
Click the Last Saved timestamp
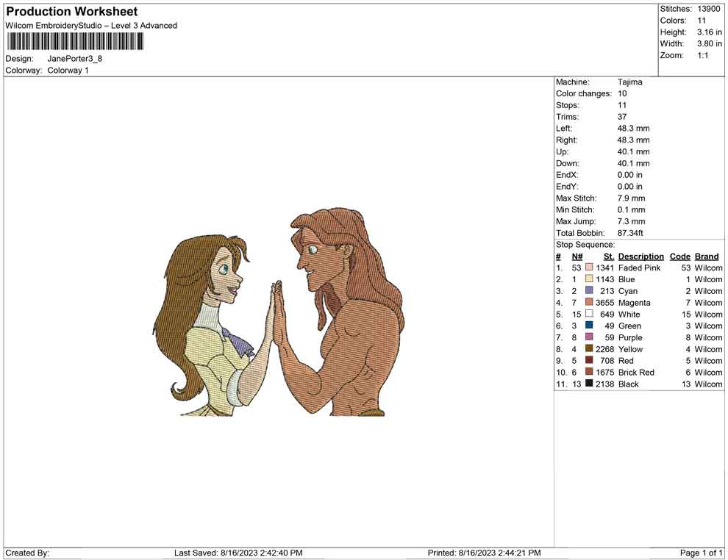pos(238,553)
